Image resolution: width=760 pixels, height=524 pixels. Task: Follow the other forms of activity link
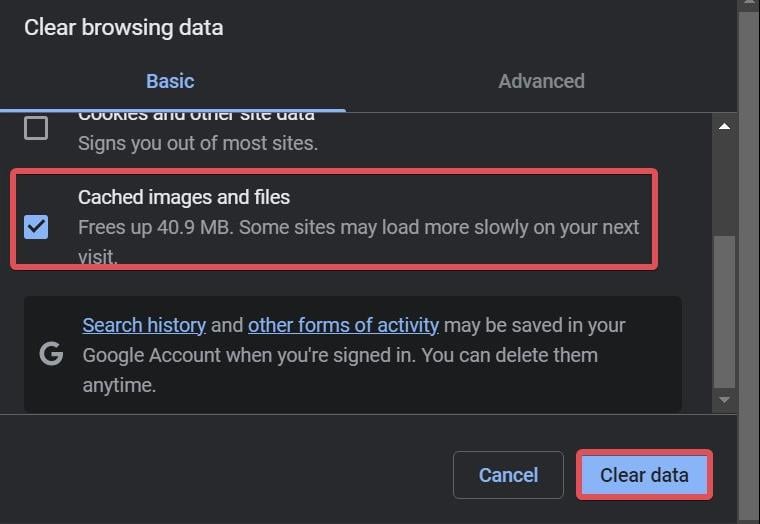coord(343,325)
